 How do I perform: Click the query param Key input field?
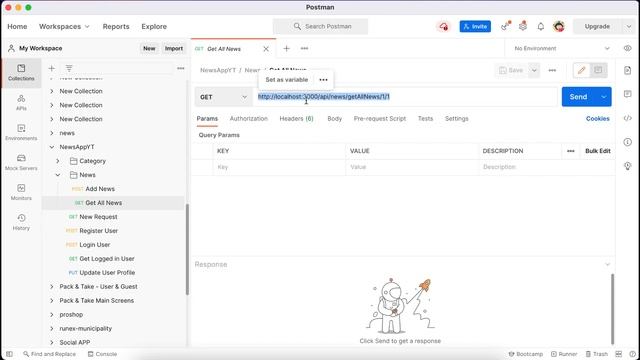tap(279, 167)
